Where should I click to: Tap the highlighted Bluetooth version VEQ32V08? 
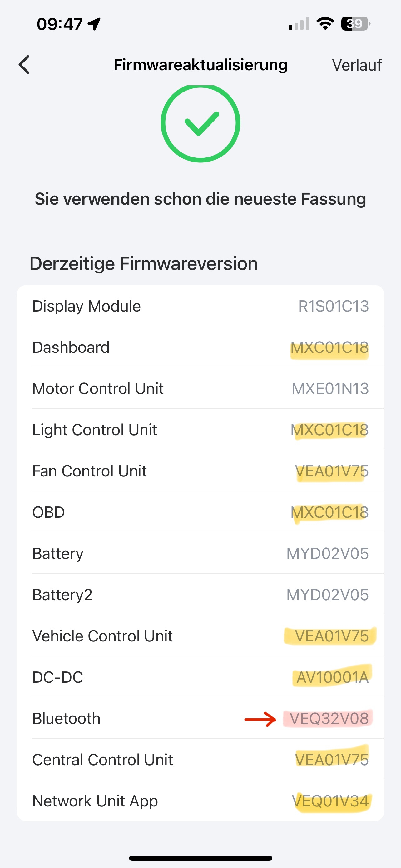point(329,718)
